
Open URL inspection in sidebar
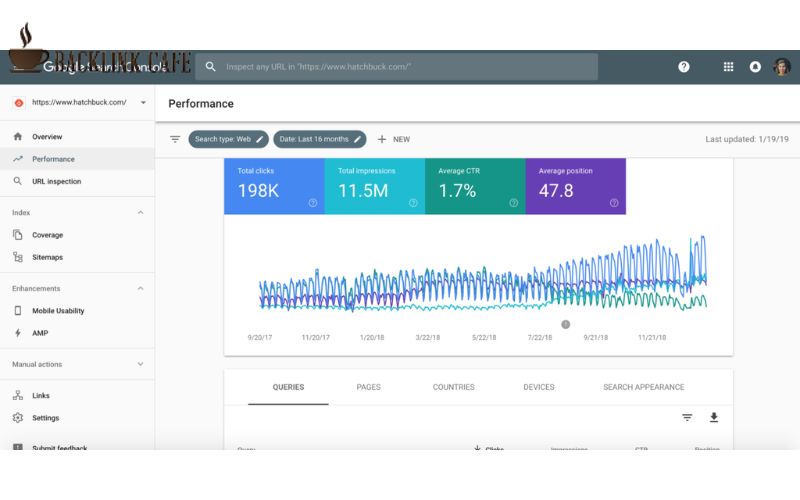tap(78, 181)
